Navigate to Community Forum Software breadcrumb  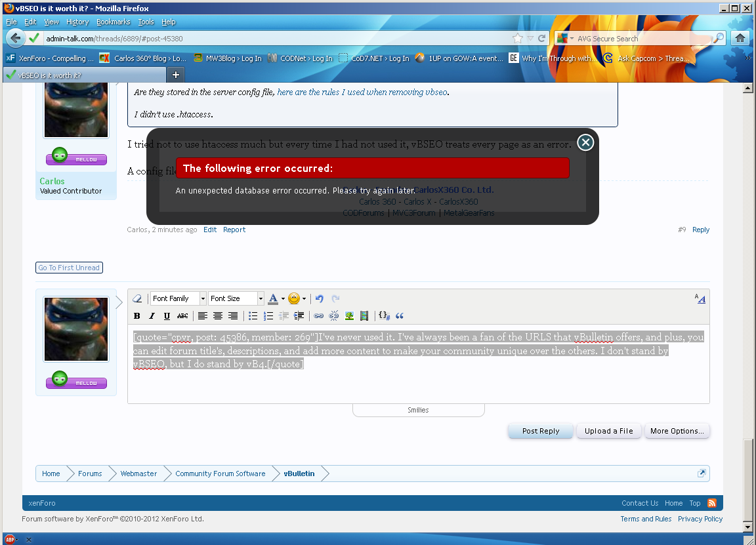(x=220, y=474)
